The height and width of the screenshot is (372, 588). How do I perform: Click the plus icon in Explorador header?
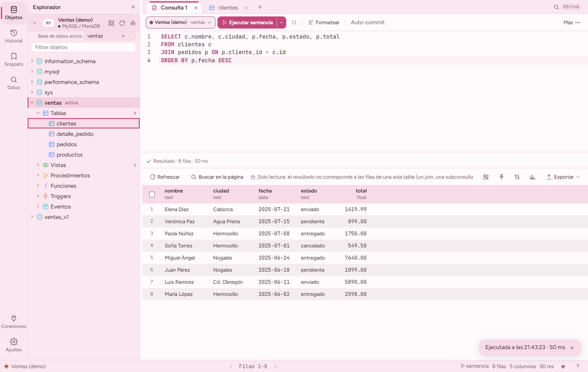pyautogui.click(x=133, y=7)
